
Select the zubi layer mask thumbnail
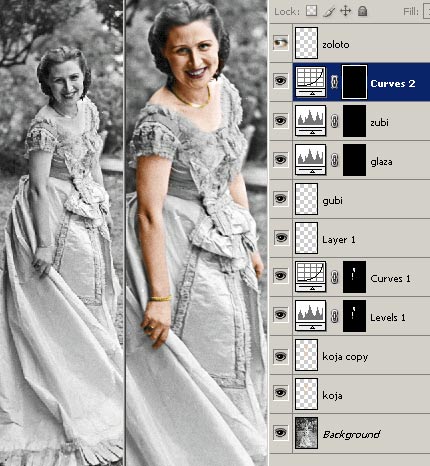click(354, 121)
